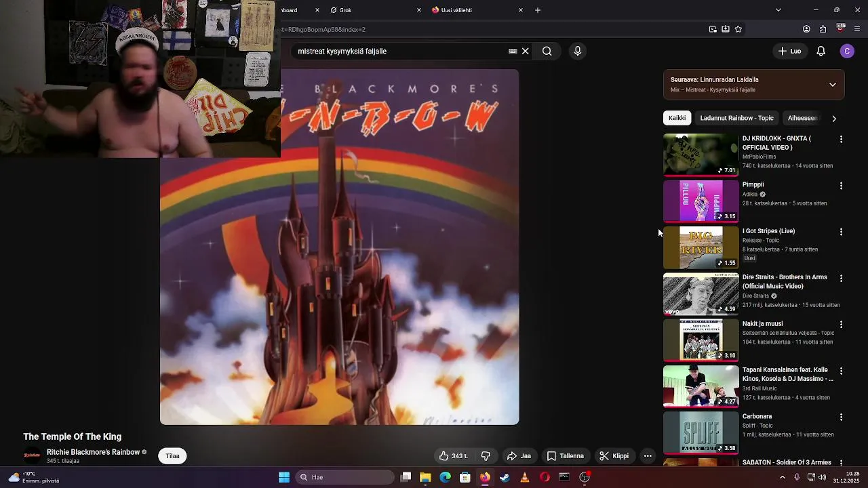Open options for I Got Stripes (Live)
Screen dimensions: 868x488
(841, 232)
